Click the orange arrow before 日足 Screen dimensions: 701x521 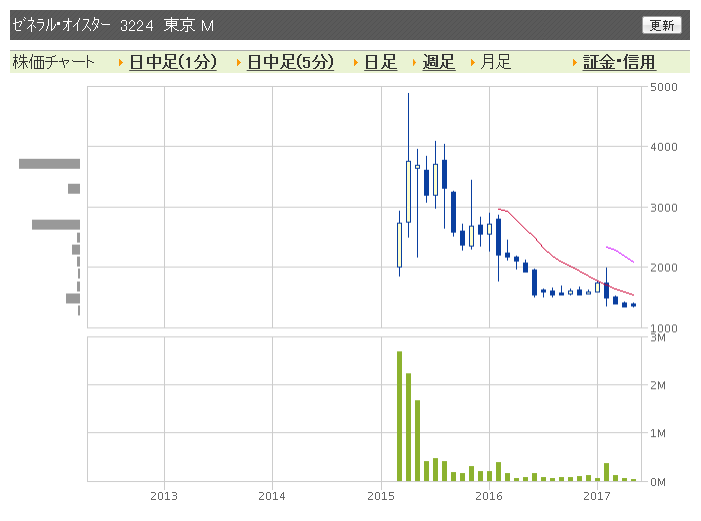pos(356,63)
